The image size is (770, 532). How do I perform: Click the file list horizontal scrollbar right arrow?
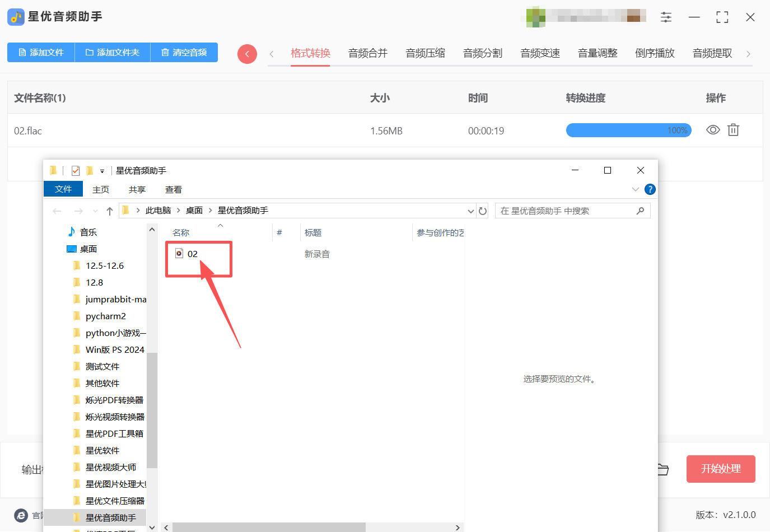point(458,528)
